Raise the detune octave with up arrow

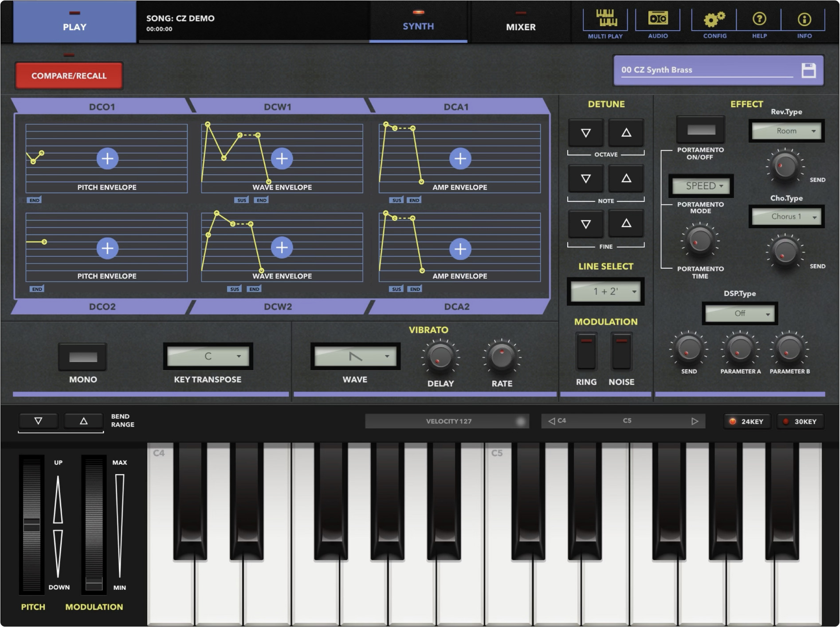626,132
